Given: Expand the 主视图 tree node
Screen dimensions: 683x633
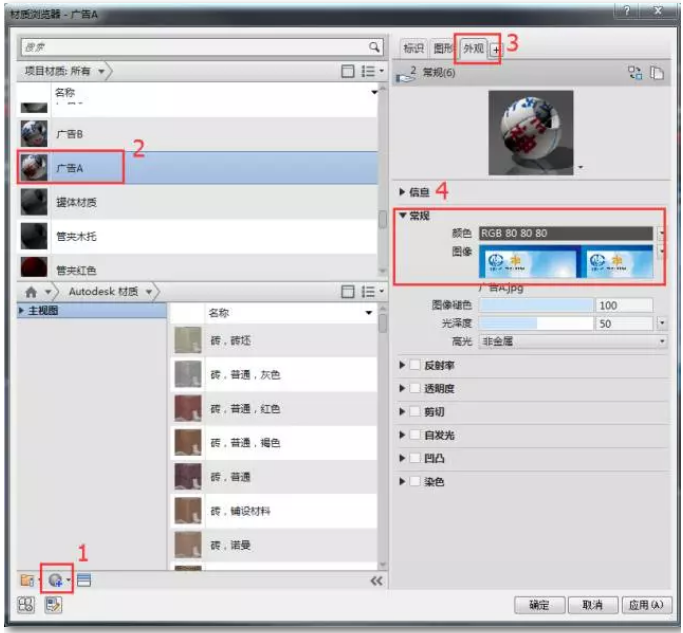Looking at the screenshot, I should 21,310.
